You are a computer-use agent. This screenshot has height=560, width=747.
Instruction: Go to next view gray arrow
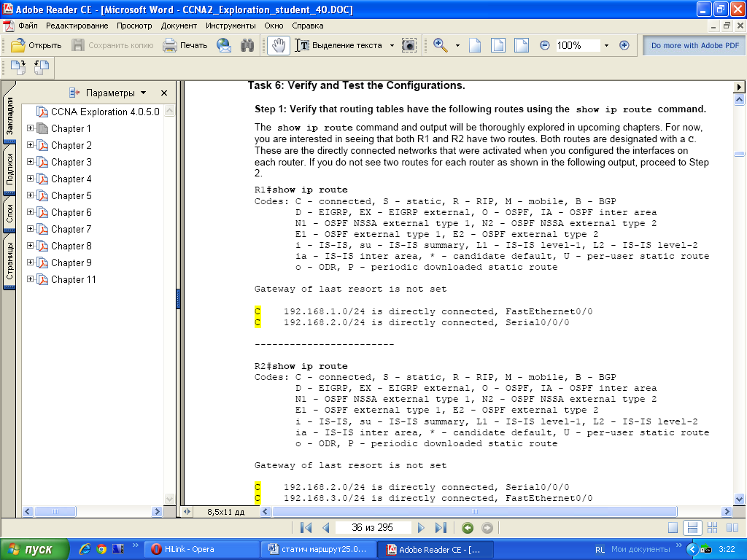point(487,528)
